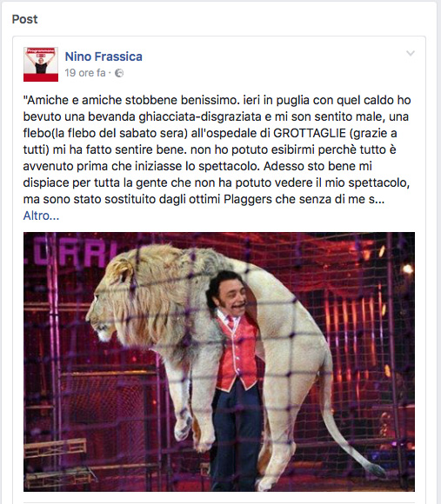Image resolution: width=441 pixels, height=504 pixels.
Task: Click the red vest in the photo
Action: pos(237,352)
